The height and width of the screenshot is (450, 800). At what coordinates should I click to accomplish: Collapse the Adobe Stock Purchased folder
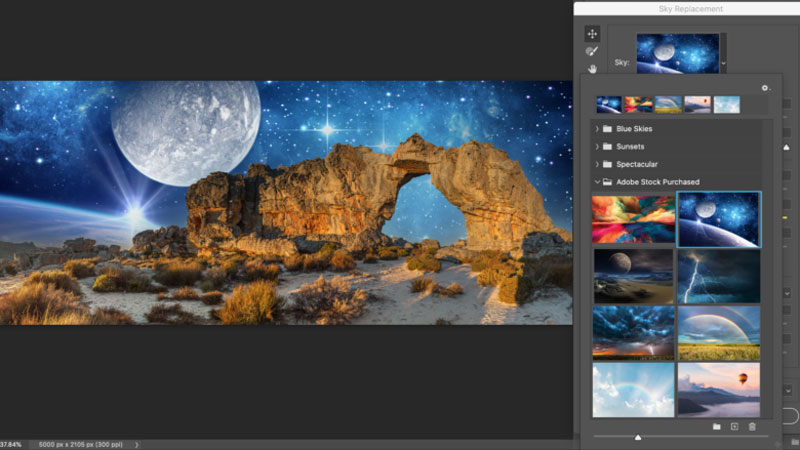[x=598, y=182]
